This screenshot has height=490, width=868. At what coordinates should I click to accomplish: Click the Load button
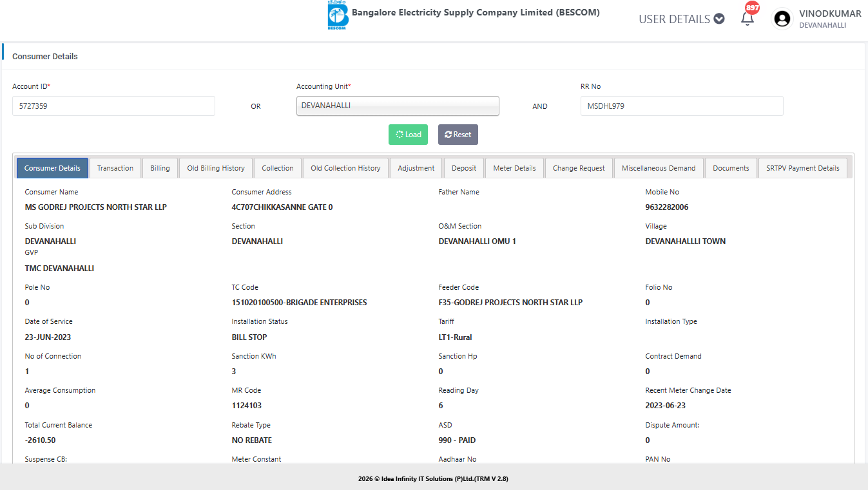click(408, 135)
